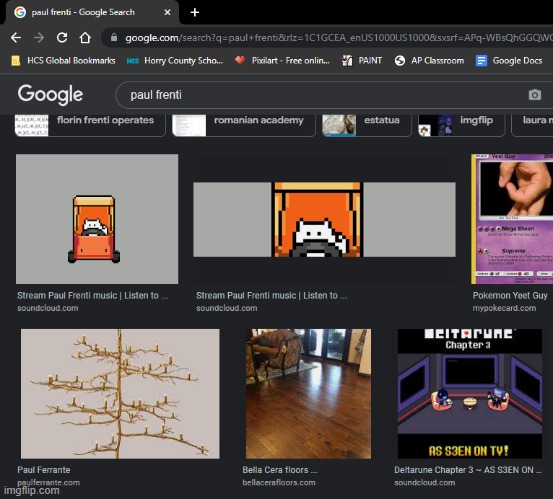Click soundcloud.com under first cat image
The height and width of the screenshot is (499, 553).
click(x=48, y=308)
